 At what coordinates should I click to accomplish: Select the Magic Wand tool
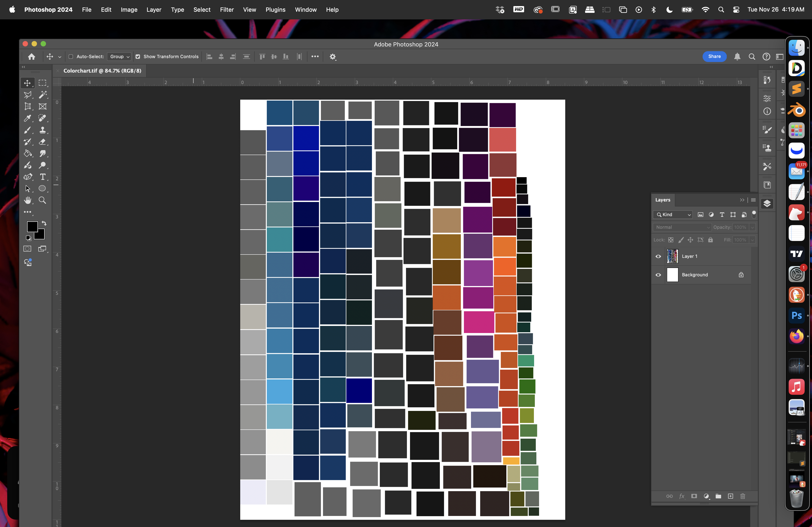(x=42, y=95)
